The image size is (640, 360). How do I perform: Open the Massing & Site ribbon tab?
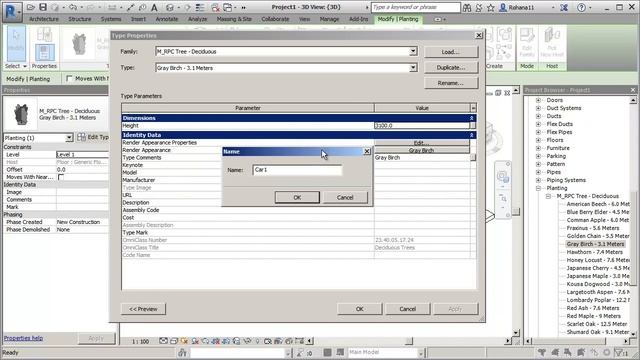234,19
